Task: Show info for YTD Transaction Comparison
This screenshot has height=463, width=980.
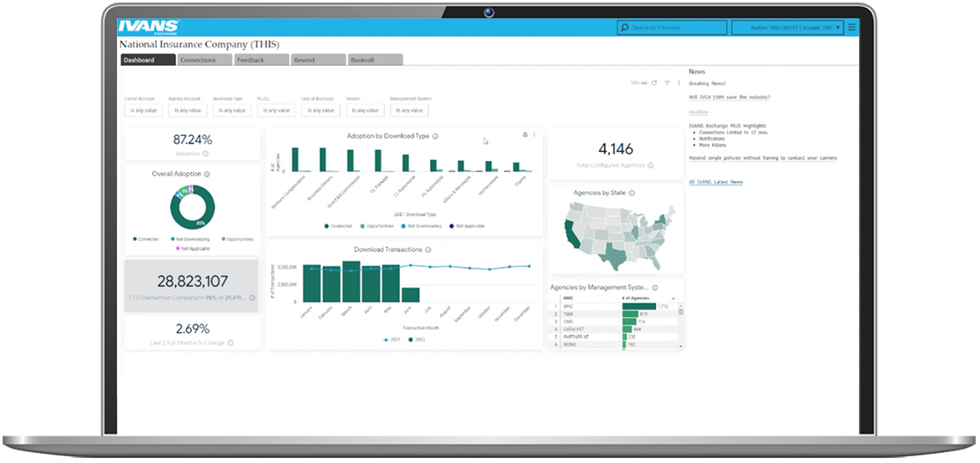Action: [x=252, y=298]
